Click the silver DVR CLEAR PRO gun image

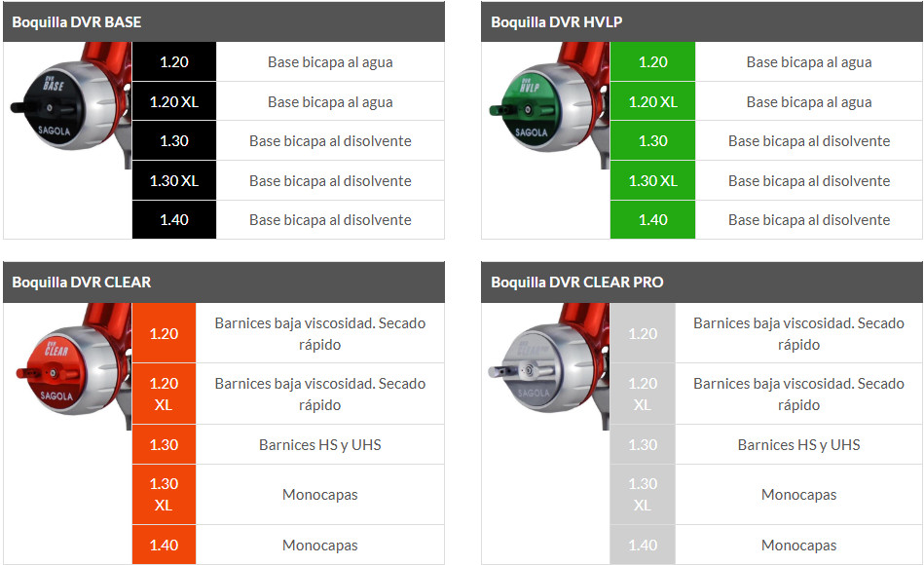point(549,366)
